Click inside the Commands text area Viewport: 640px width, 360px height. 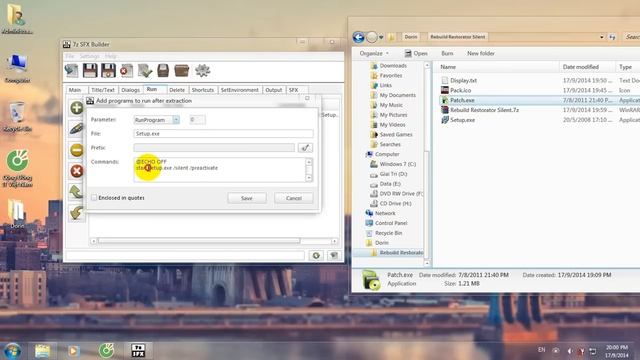pyautogui.click(x=220, y=170)
